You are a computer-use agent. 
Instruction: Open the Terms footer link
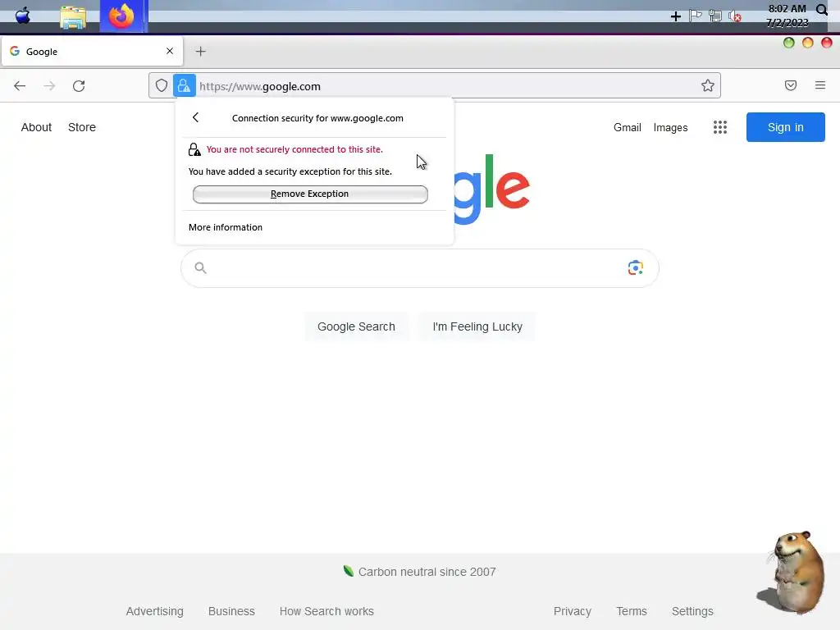coord(632,611)
